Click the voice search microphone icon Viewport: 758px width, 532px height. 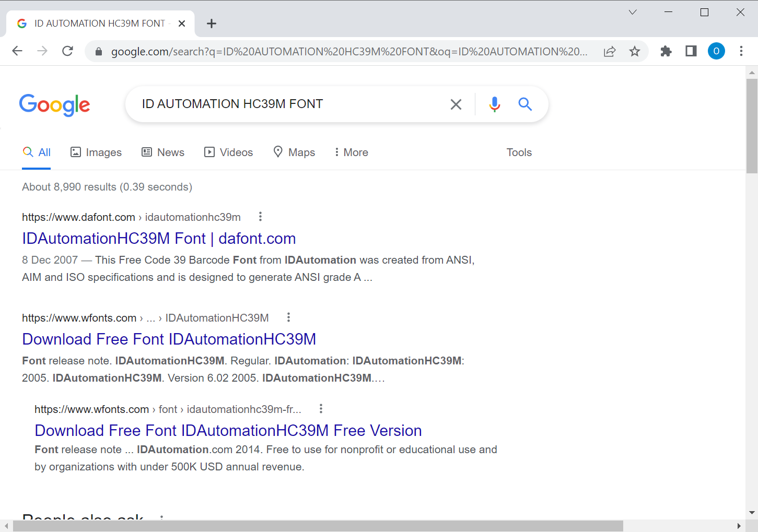point(494,104)
